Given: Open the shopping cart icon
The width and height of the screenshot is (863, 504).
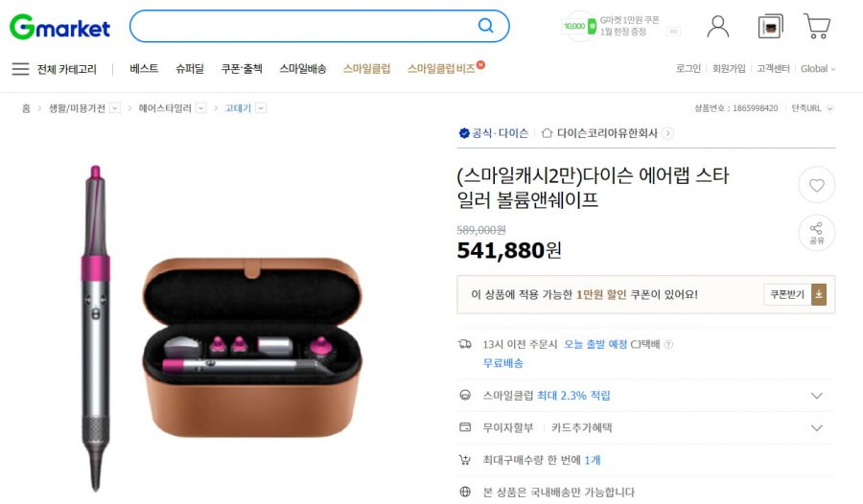Looking at the screenshot, I should click(x=817, y=26).
